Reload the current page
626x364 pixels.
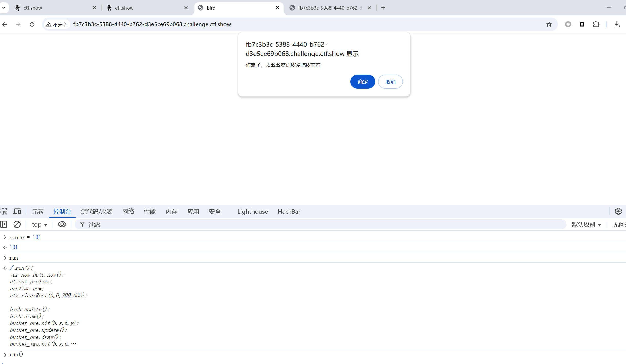(32, 24)
